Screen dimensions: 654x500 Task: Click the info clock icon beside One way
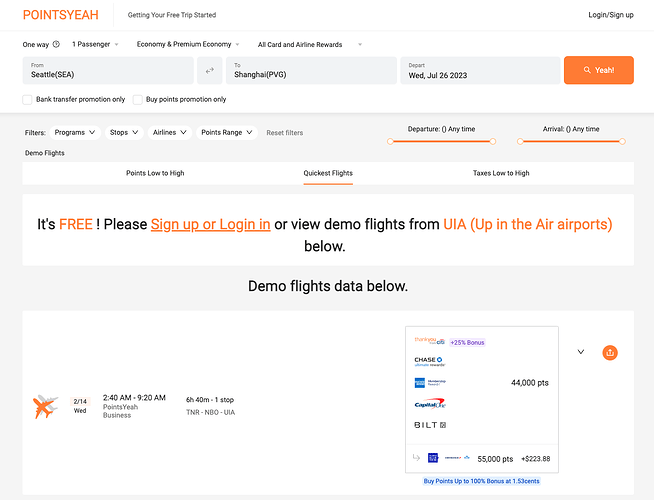click(56, 44)
